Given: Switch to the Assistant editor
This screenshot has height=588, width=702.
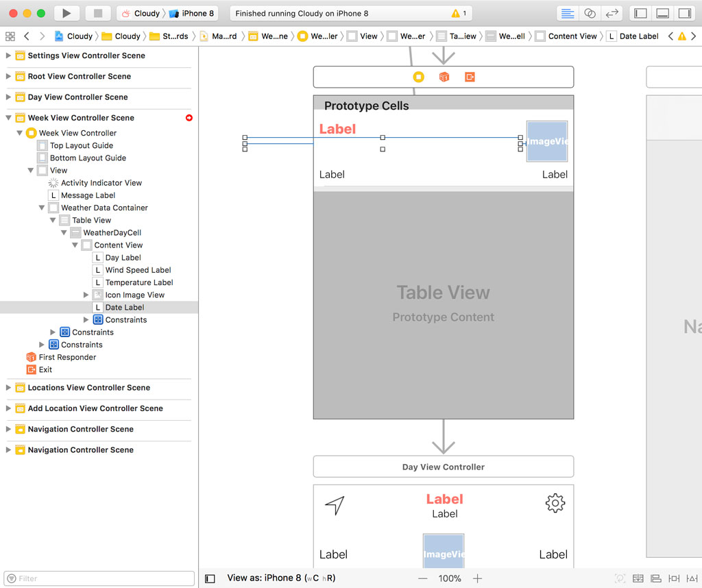Looking at the screenshot, I should point(590,13).
